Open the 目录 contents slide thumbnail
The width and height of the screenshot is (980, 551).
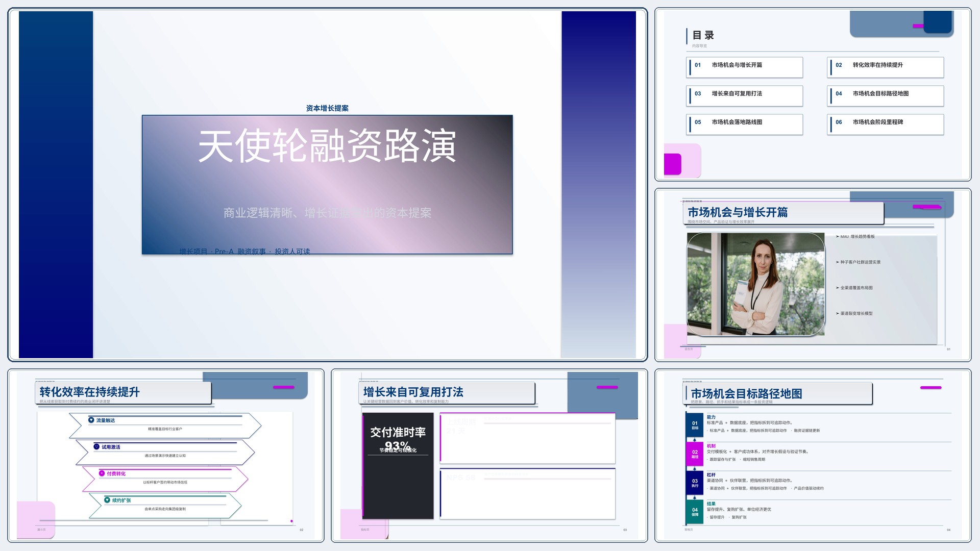tap(813, 94)
